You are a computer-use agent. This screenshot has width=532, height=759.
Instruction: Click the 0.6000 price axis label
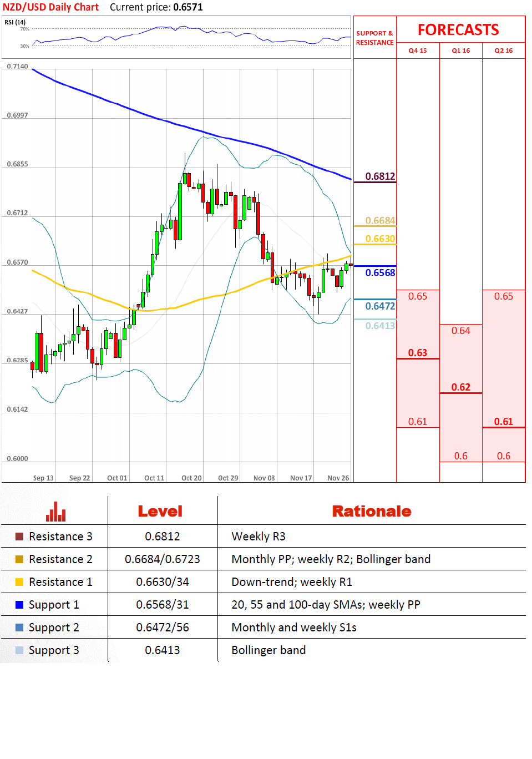point(17,459)
